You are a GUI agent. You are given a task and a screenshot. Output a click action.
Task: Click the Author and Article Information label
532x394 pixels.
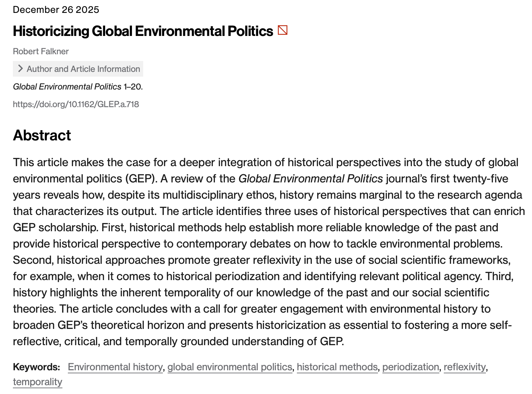[x=83, y=69]
